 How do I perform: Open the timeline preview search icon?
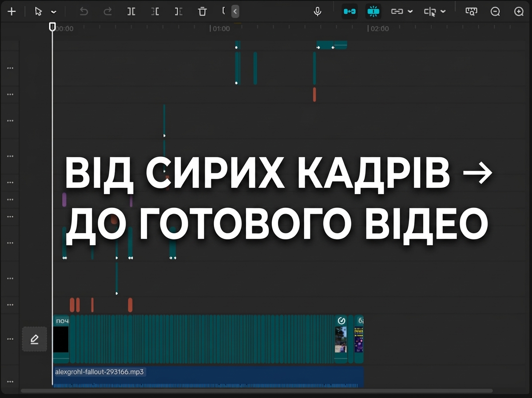(471, 12)
